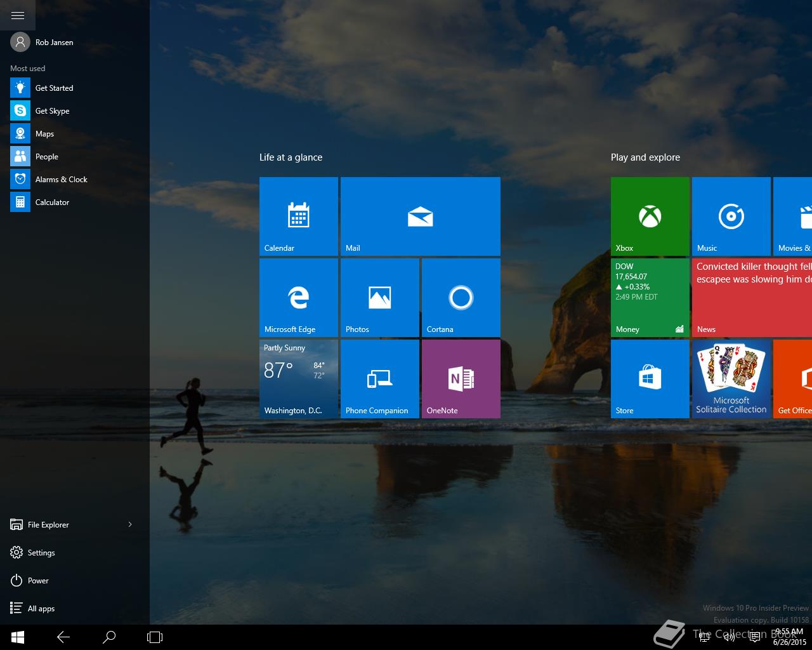The image size is (812, 650).
Task: Open the clock showing 9:55 AM
Action: [x=789, y=637]
